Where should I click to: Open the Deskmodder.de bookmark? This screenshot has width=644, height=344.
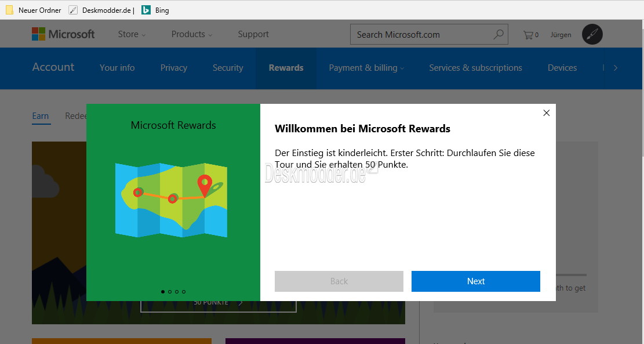pos(101,10)
